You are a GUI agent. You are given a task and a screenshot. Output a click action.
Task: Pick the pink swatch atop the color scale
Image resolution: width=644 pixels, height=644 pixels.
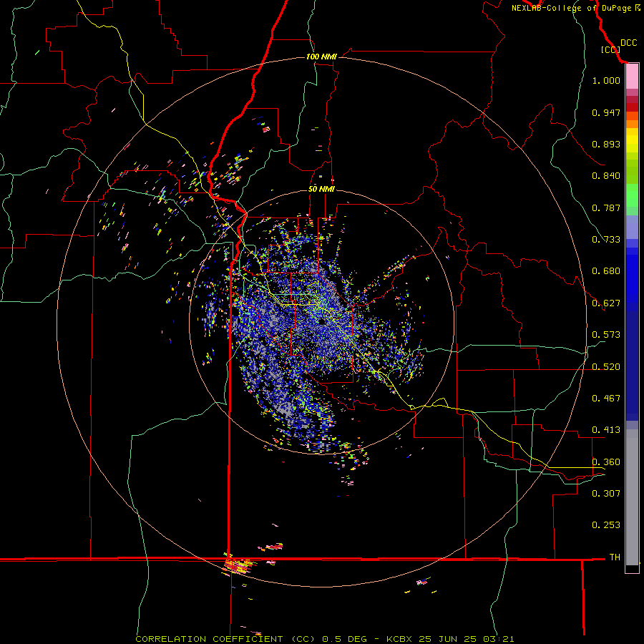(x=632, y=77)
